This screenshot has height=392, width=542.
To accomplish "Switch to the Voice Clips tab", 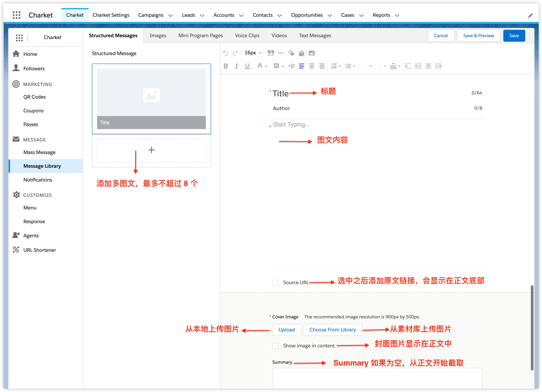I will tap(247, 36).
